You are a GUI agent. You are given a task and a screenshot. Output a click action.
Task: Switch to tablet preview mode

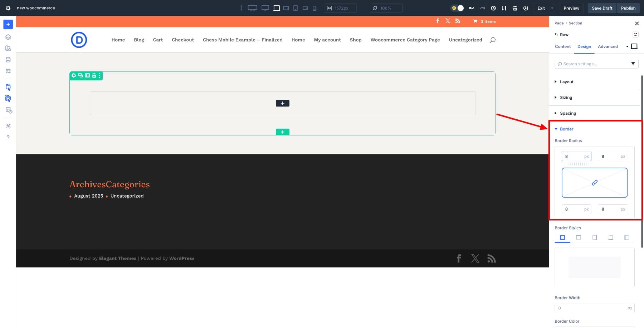point(295,8)
